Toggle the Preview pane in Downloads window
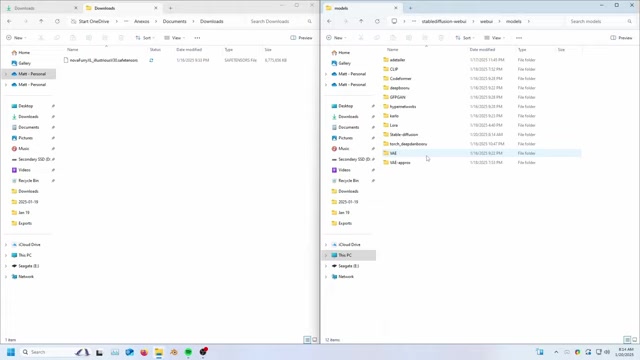 pyautogui.click(x=301, y=38)
